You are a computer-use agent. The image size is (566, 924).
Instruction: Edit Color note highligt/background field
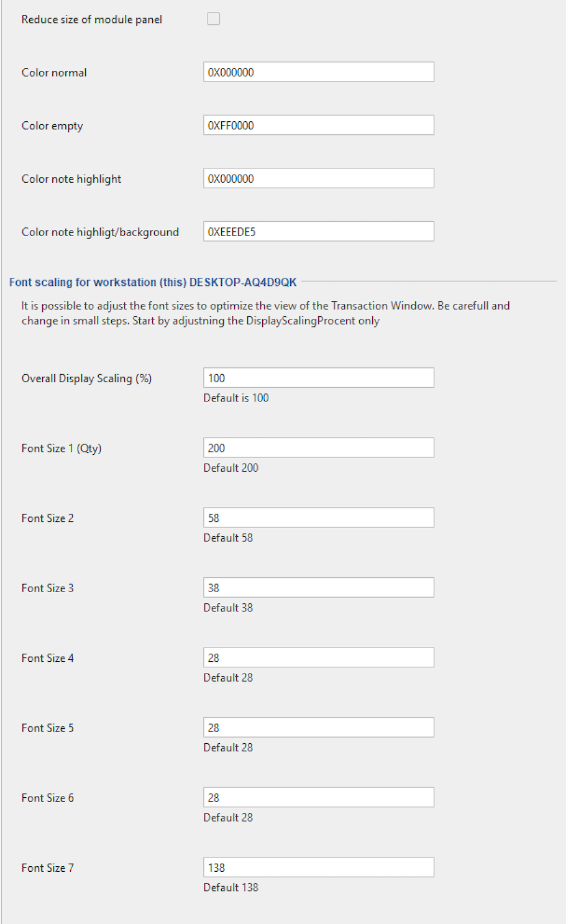pyautogui.click(x=319, y=232)
